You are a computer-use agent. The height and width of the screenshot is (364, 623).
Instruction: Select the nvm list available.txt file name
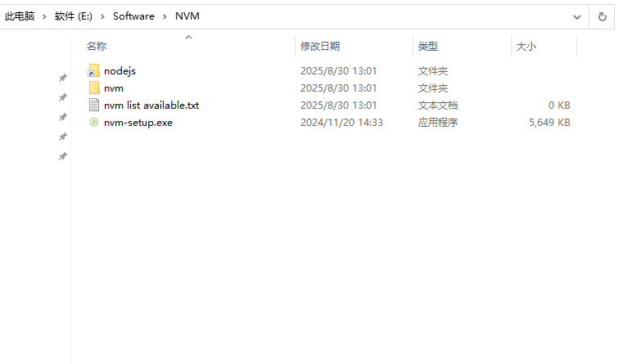(x=151, y=106)
